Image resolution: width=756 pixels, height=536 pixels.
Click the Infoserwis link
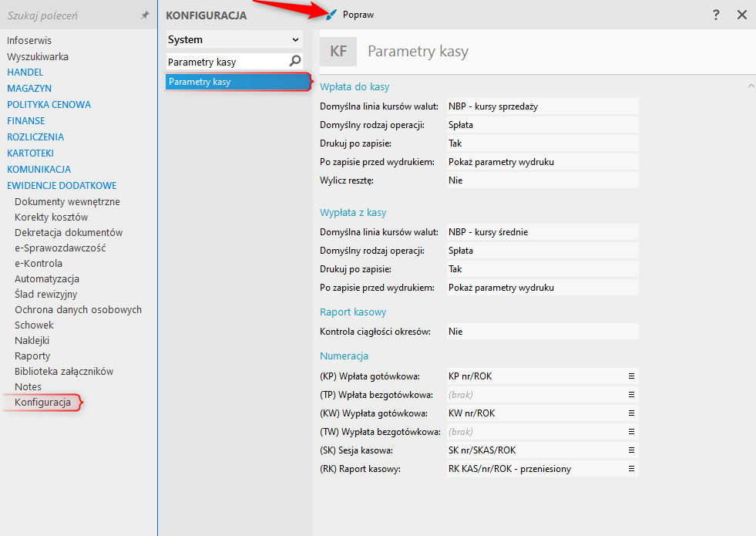[29, 40]
